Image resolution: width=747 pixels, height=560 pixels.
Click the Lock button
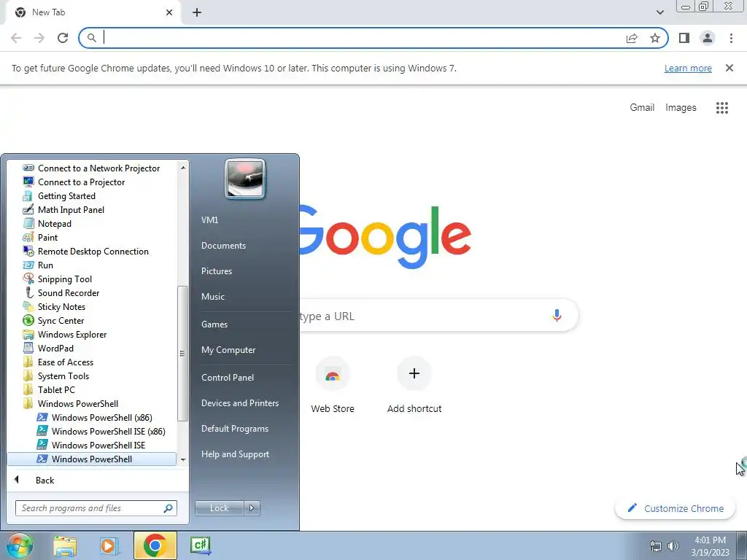(219, 508)
